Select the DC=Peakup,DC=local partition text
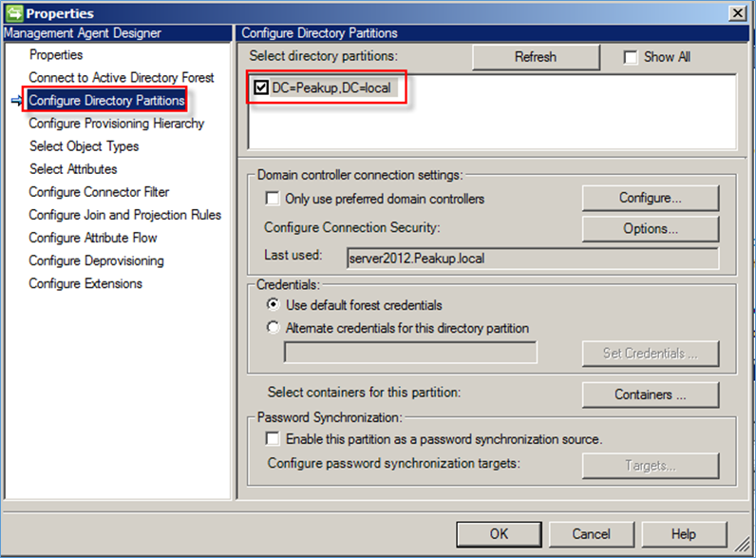 click(331, 87)
